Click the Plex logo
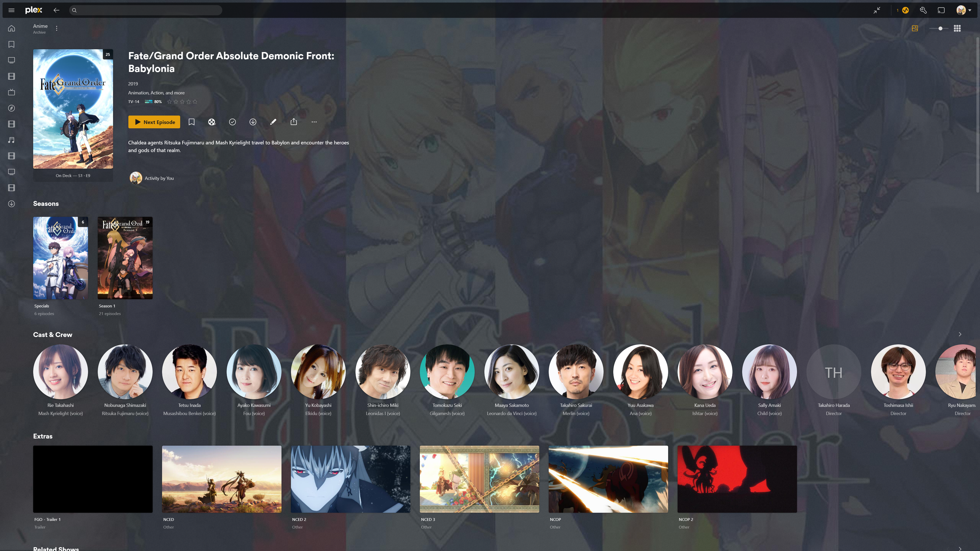The height and width of the screenshot is (551, 980). [x=33, y=10]
